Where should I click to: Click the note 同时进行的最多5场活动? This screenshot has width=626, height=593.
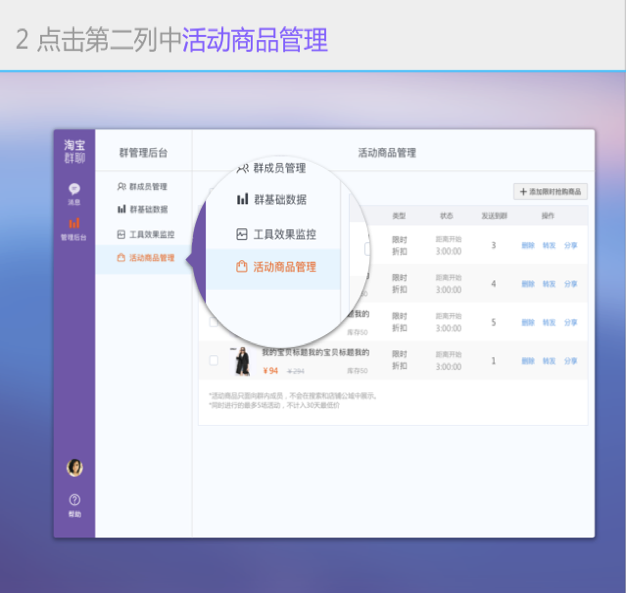(x=274, y=405)
